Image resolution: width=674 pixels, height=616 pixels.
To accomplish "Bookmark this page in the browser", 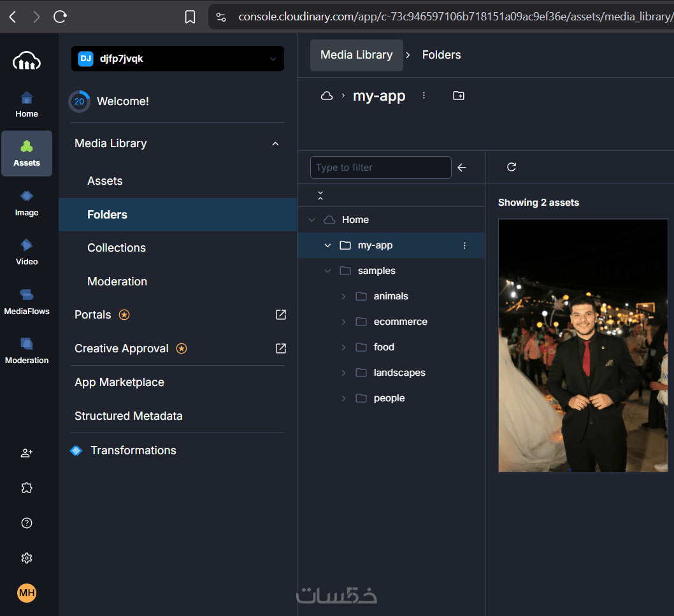I will [190, 17].
